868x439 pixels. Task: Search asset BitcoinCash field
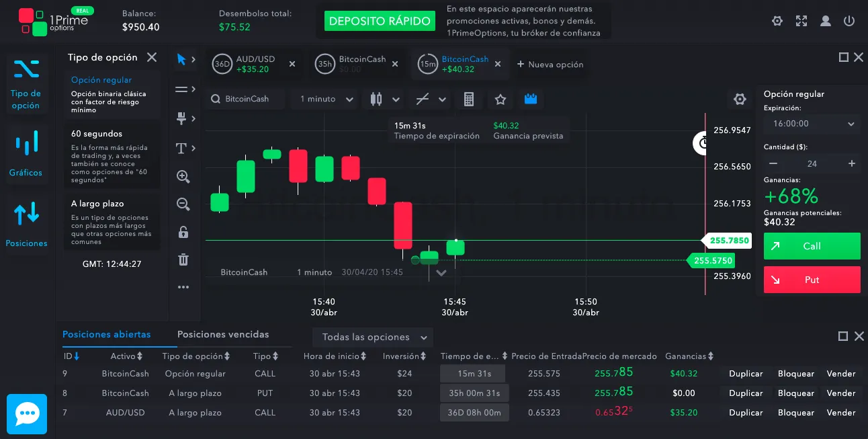coord(246,99)
